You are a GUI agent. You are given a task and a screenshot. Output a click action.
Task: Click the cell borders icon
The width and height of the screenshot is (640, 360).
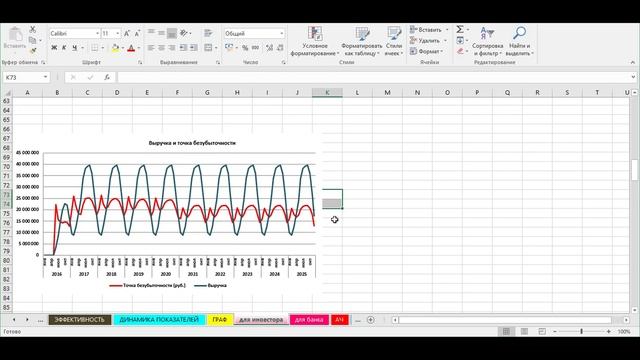tap(95, 48)
